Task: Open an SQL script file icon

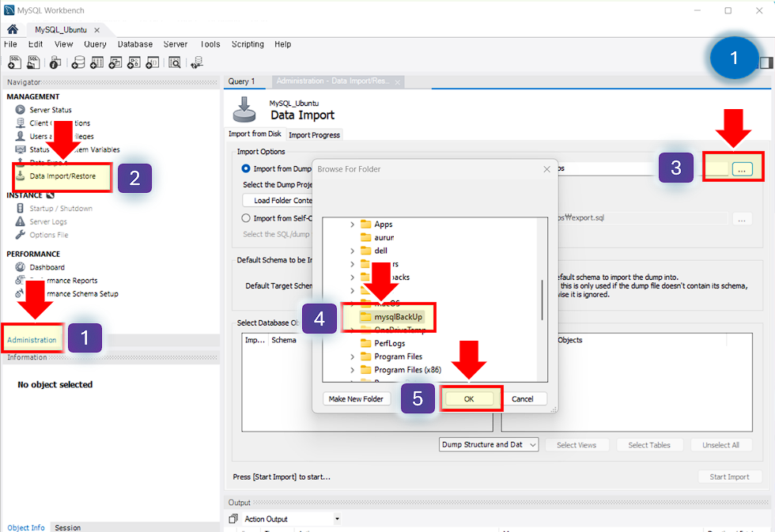Action: click(x=33, y=62)
